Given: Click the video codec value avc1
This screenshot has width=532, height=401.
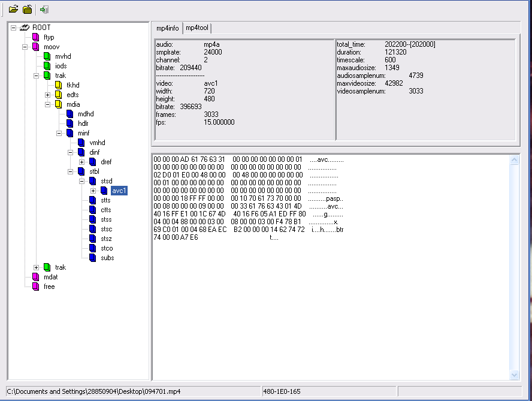Looking at the screenshot, I should 211,83.
